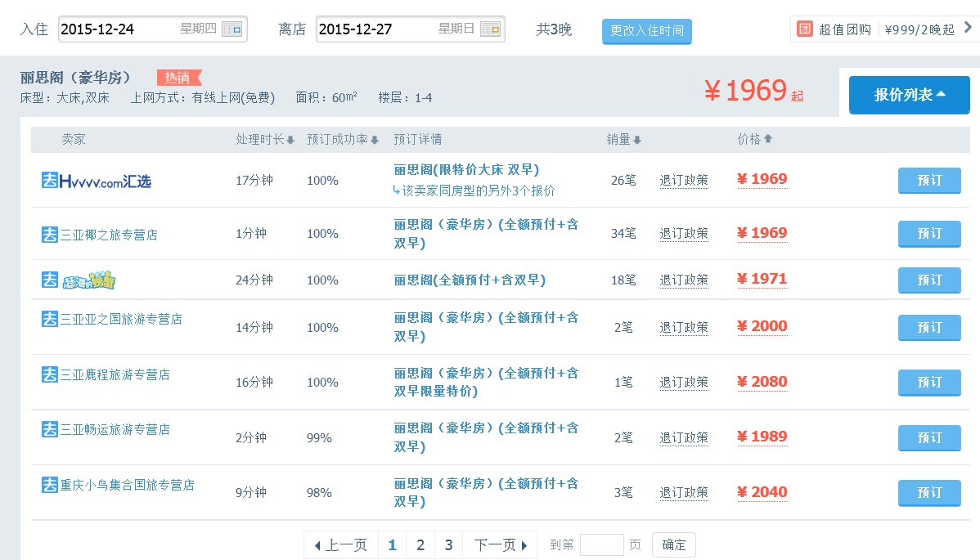This screenshot has height=560, width=980.
Task: Sort by 处理时长 column
Action: point(265,140)
